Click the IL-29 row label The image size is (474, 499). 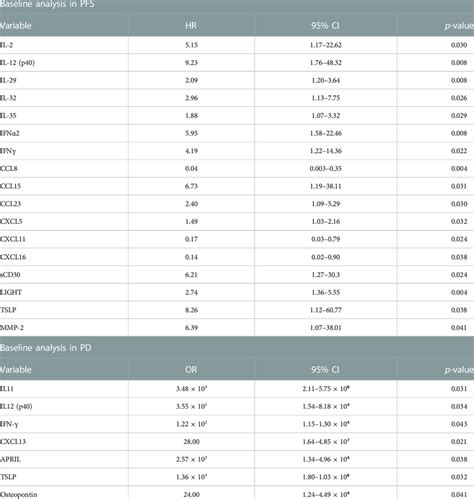(8, 80)
